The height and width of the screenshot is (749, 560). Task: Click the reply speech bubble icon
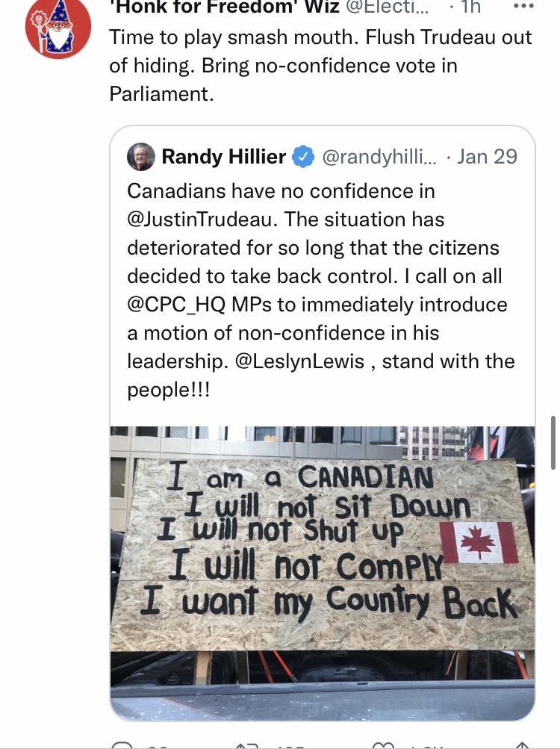[x=122, y=745]
